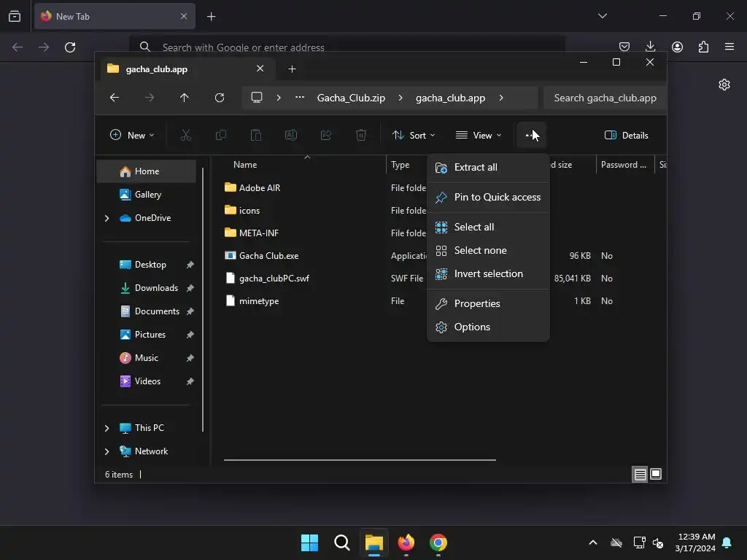Click the Copy icon in toolbar

(220, 135)
